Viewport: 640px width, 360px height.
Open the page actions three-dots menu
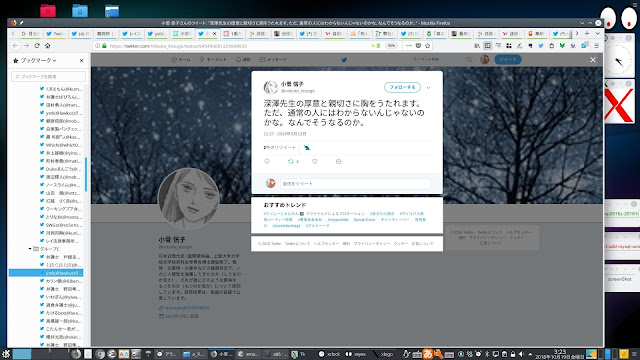[409, 46]
